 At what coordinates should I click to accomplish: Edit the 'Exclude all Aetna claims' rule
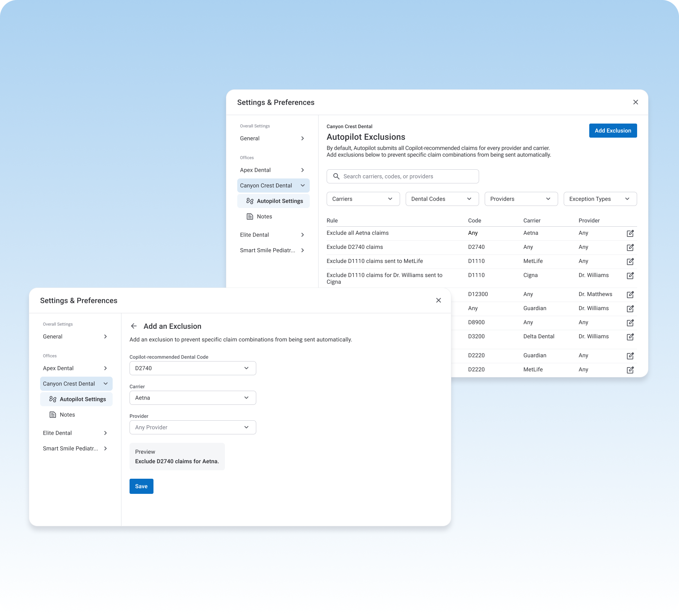coord(630,233)
